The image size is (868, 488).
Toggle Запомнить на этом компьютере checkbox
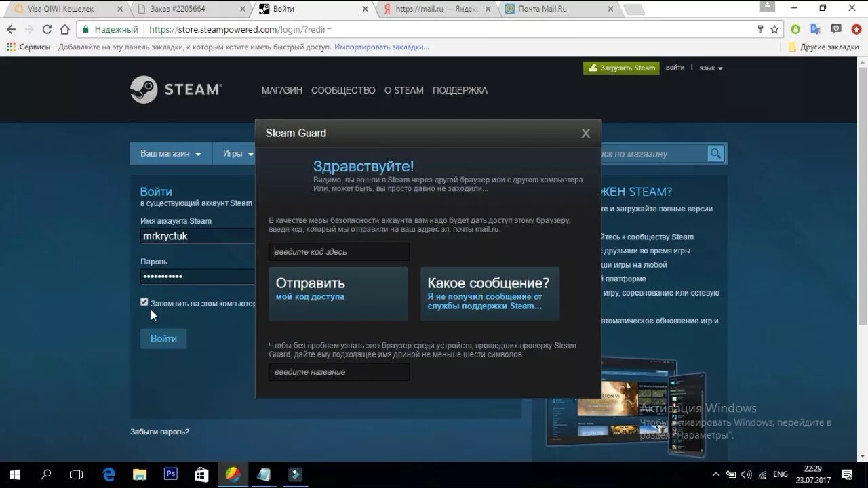tap(144, 302)
